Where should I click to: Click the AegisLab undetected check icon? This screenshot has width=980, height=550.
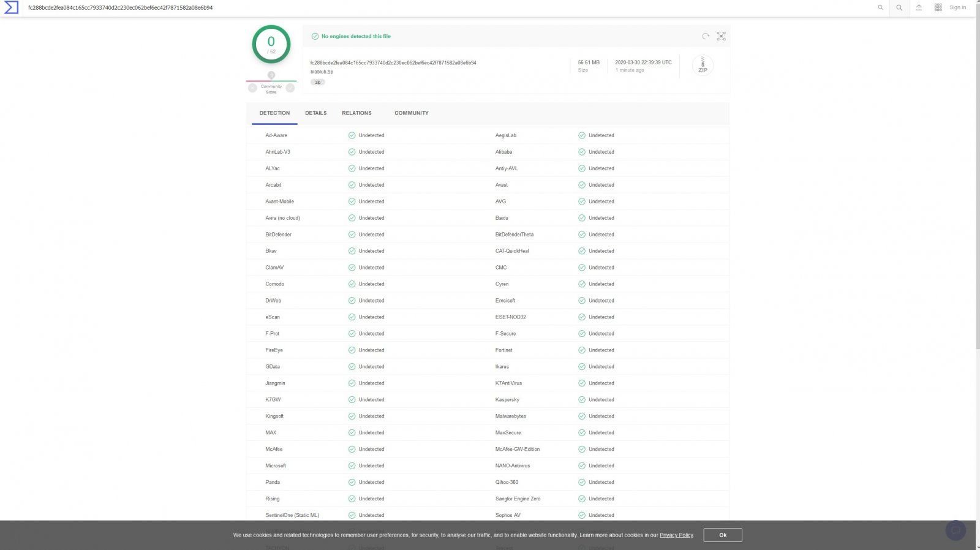(x=582, y=135)
